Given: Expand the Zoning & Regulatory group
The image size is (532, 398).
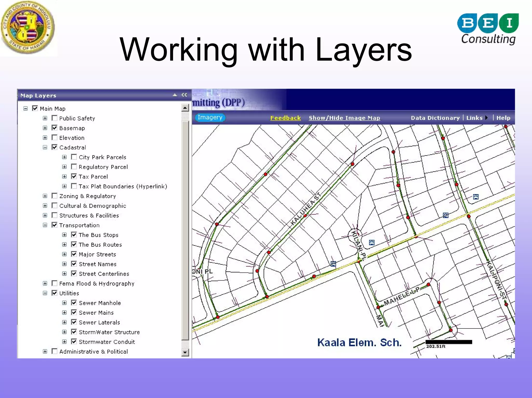Looking at the screenshot, I should point(45,196).
